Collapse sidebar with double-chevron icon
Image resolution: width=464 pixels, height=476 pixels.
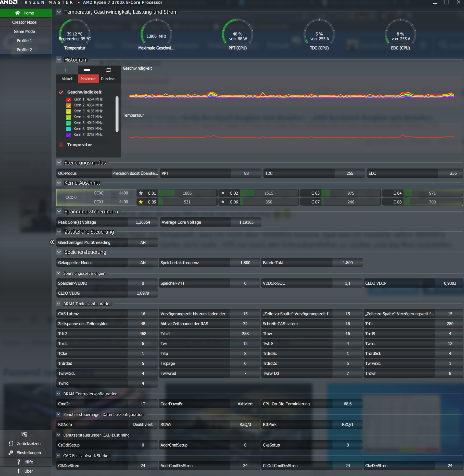(x=52, y=242)
